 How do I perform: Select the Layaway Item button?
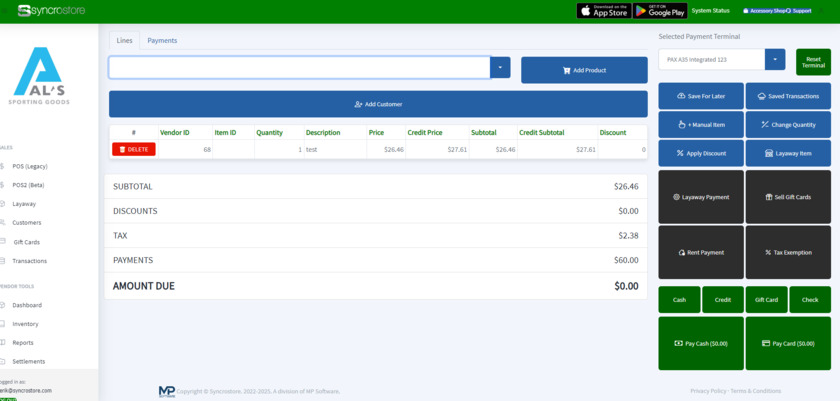(x=787, y=153)
